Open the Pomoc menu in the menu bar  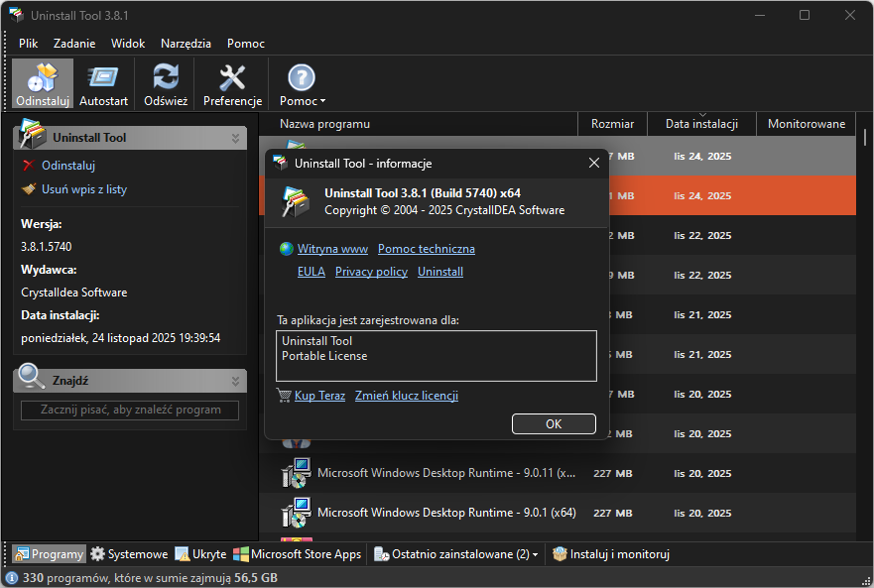pyautogui.click(x=246, y=44)
